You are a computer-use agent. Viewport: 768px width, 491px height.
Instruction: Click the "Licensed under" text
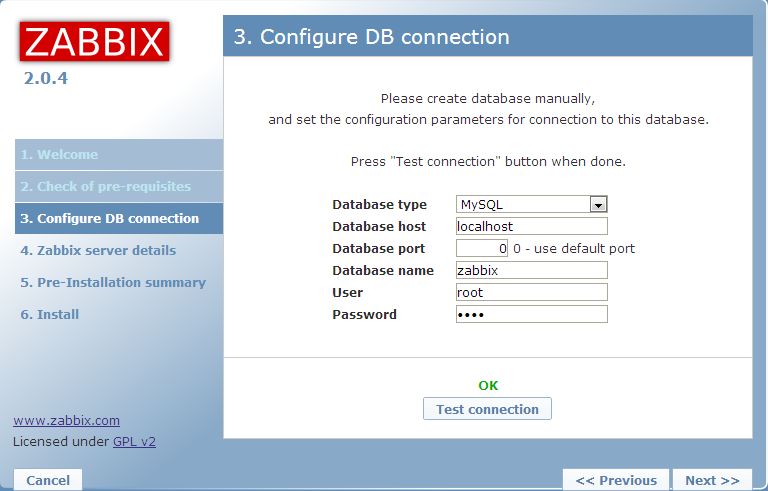(61, 442)
